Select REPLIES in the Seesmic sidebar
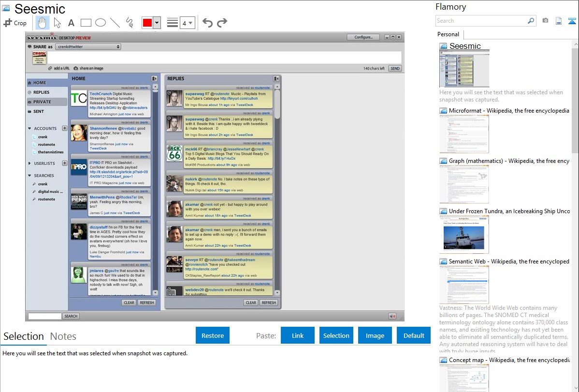This screenshot has height=392, width=579. [47, 92]
